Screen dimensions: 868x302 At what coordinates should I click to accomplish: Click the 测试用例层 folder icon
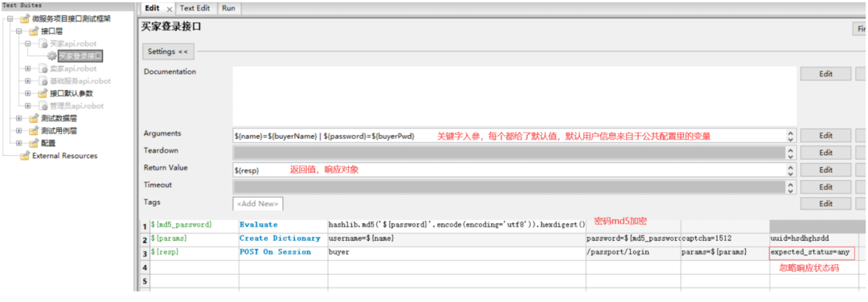[34, 131]
